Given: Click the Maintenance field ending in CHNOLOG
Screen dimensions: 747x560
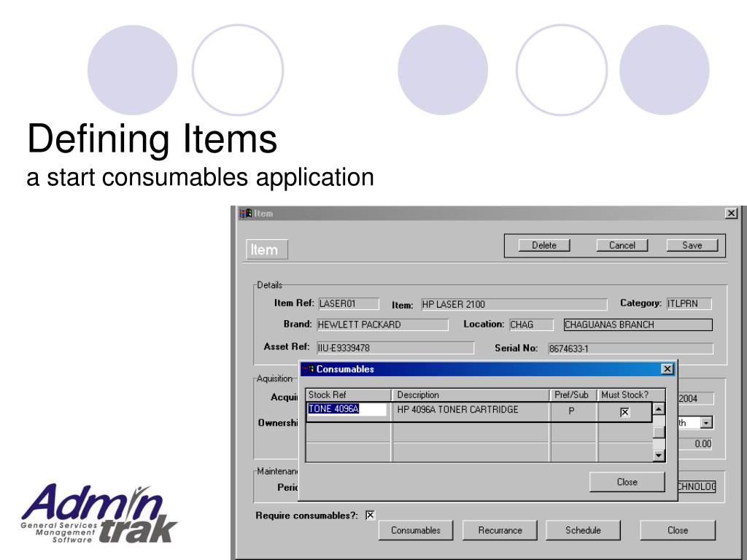Looking at the screenshot, I should point(697,486).
